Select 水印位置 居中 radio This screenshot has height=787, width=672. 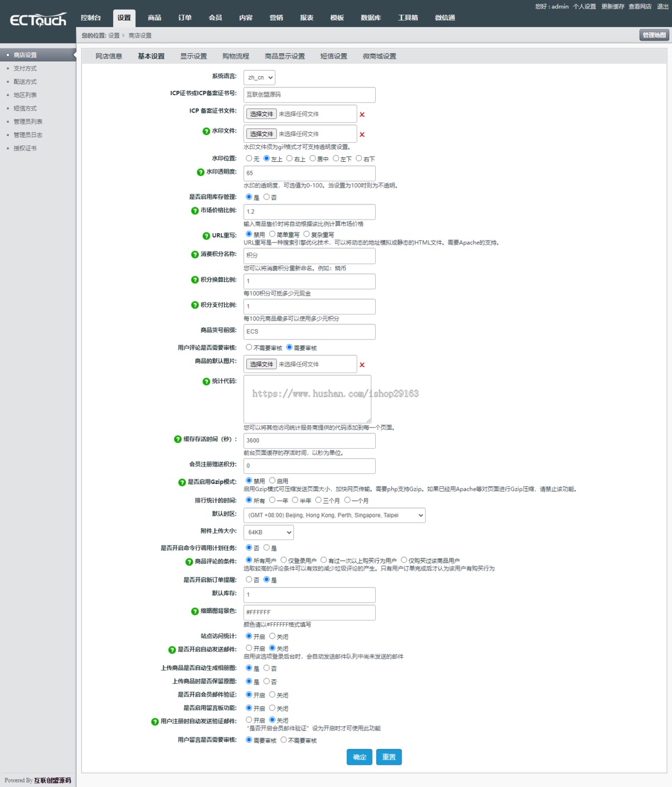312,159
